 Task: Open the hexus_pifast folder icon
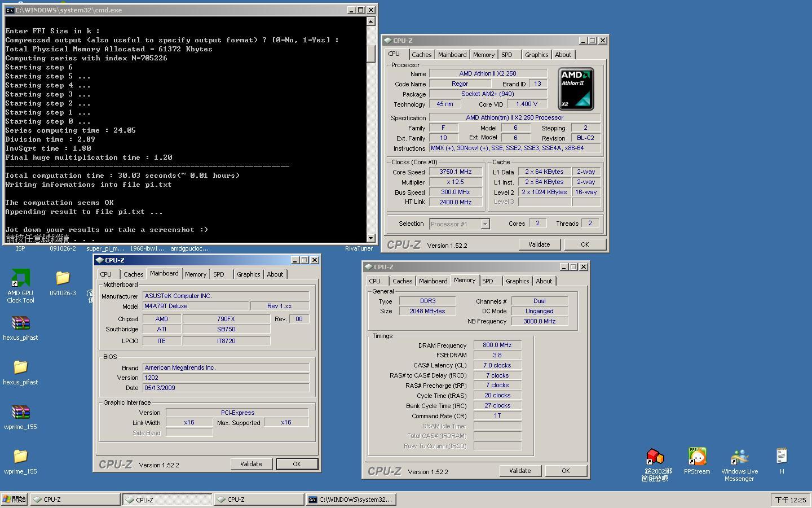point(20,367)
